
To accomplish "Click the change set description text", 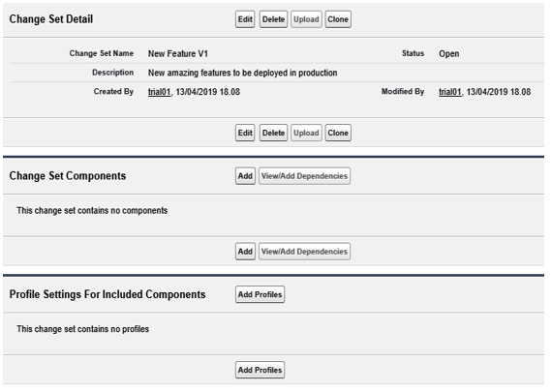I will pyautogui.click(x=242, y=73).
